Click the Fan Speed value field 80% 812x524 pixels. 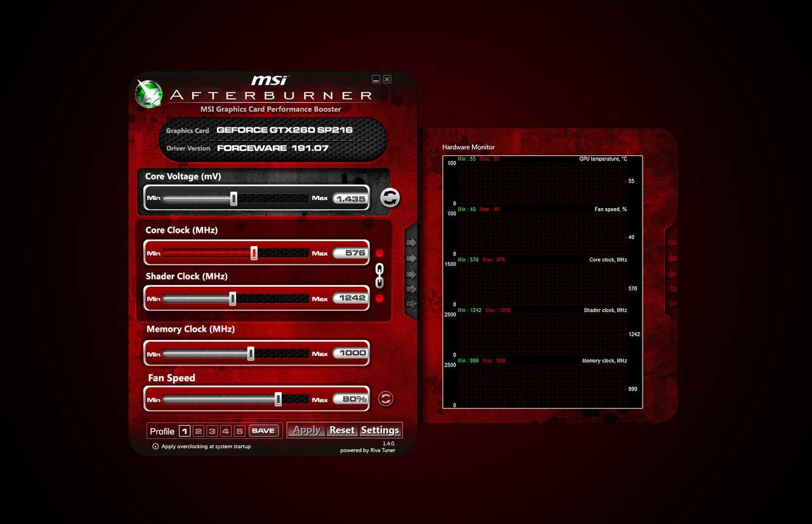coord(350,399)
